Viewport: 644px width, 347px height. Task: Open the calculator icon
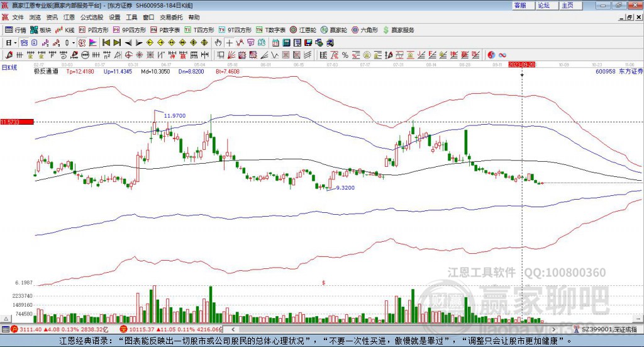286,43
